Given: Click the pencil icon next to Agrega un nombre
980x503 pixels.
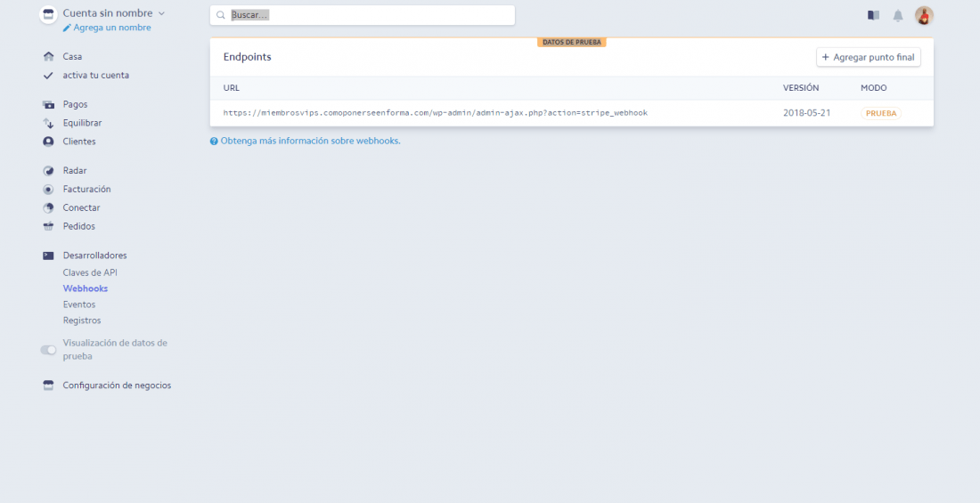Looking at the screenshot, I should tap(67, 28).
